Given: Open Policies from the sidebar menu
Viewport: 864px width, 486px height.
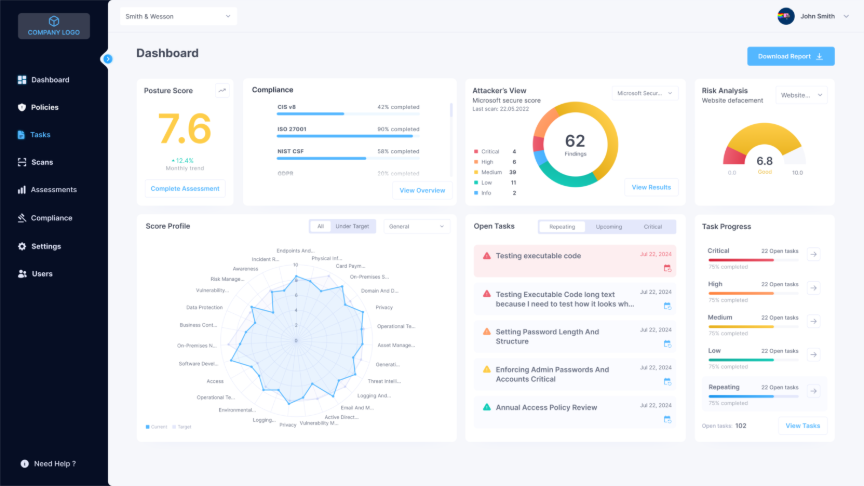Looking at the screenshot, I should (44, 107).
